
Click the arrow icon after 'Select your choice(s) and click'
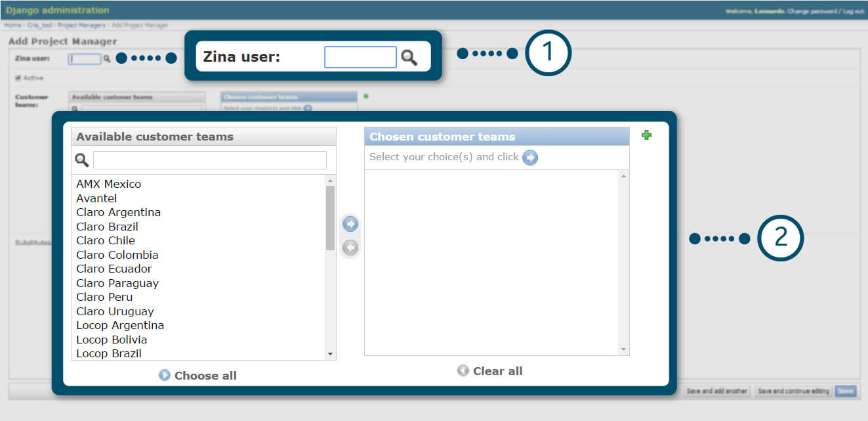pos(530,158)
